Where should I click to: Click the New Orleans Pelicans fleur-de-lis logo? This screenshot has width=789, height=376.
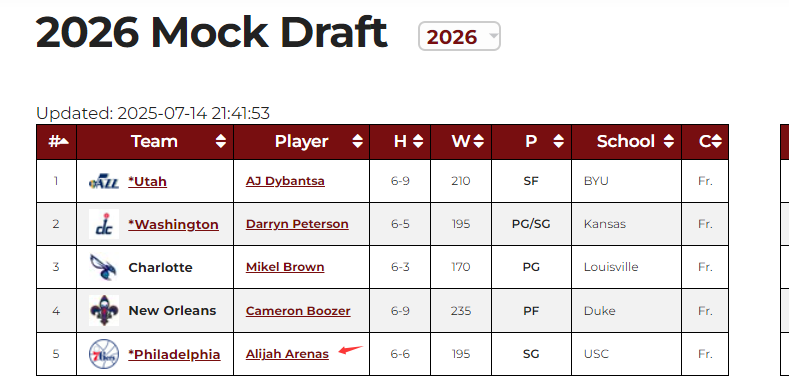pos(104,311)
